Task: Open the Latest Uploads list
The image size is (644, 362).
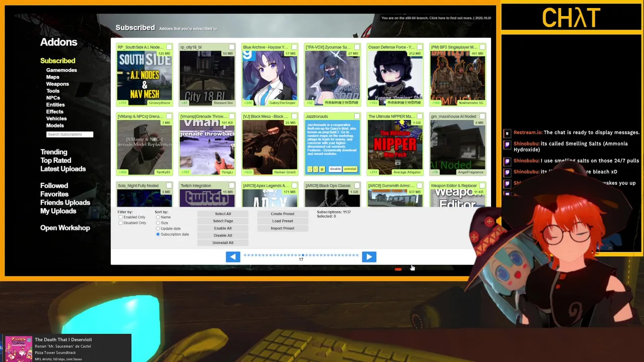Action: click(63, 169)
